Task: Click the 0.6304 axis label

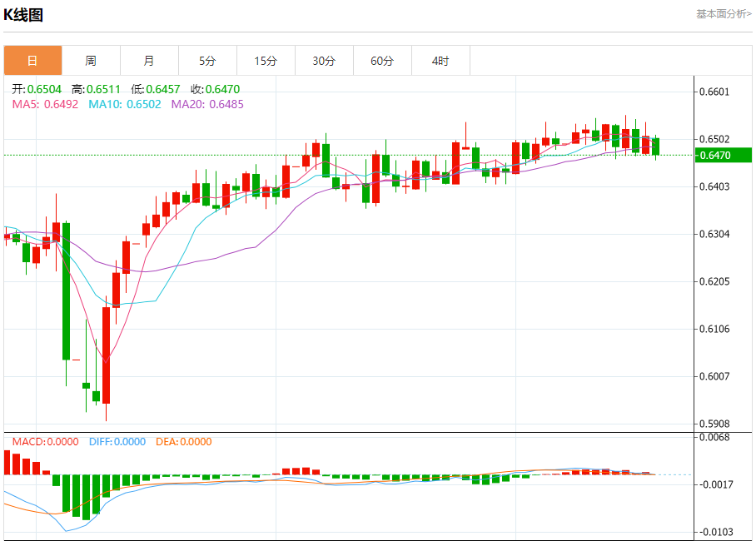Action: [714, 235]
